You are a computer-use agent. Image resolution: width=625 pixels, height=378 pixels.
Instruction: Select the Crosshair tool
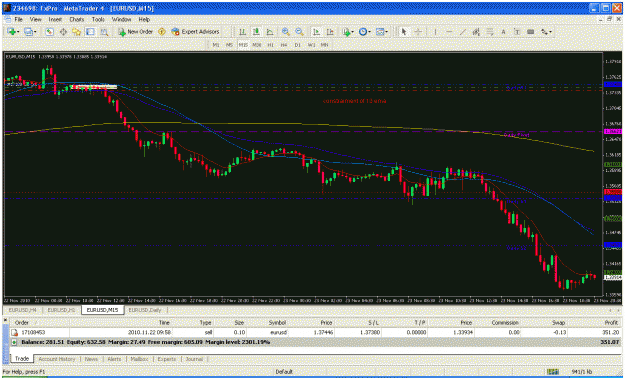[x=418, y=32]
